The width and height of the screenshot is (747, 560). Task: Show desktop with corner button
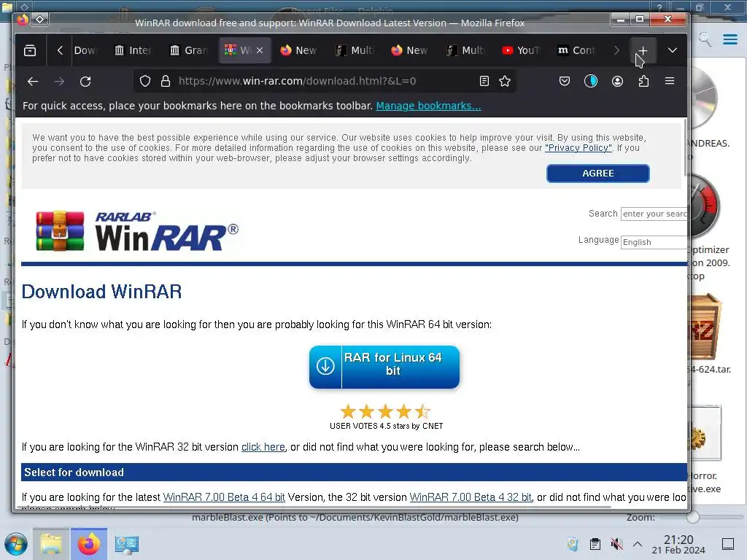tap(728, 544)
